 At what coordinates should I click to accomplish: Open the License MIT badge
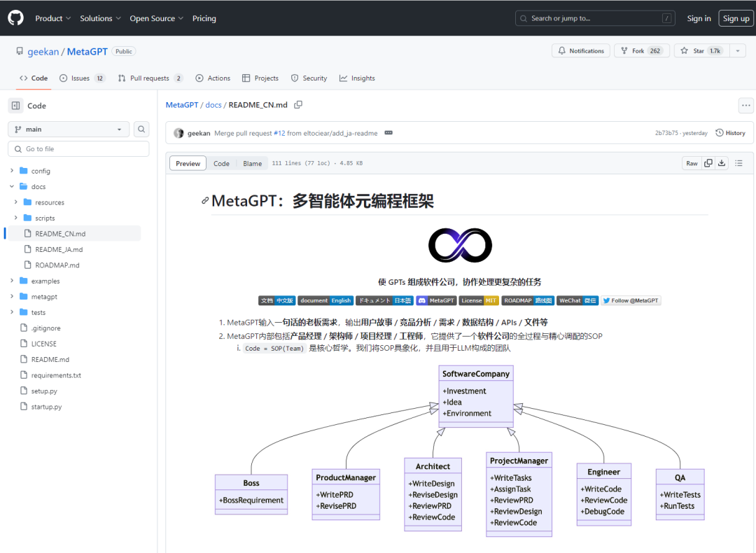click(479, 300)
